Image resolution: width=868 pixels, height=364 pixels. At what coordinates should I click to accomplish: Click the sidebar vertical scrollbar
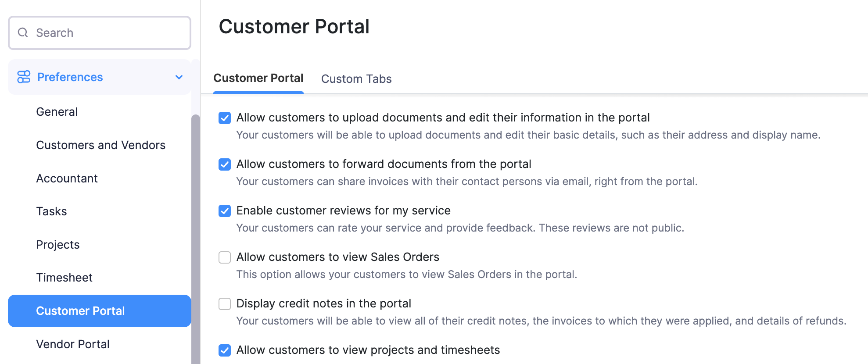[x=196, y=237]
